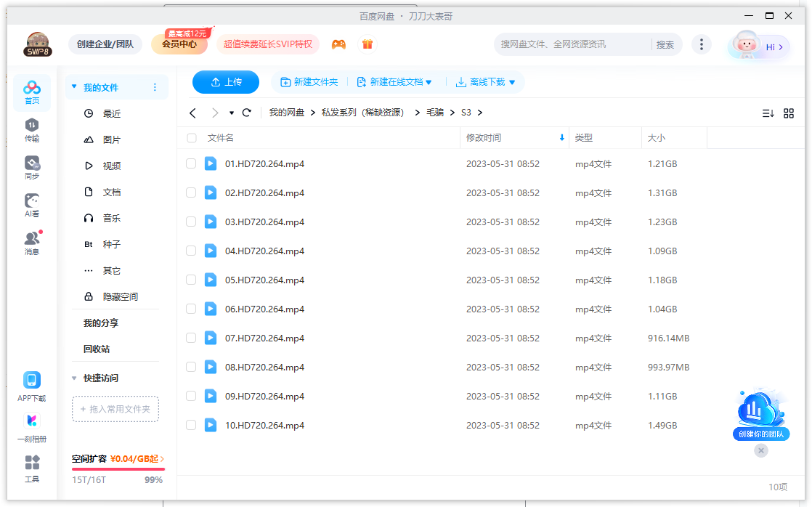Click the video icon of 05.HD720.264.mp4
The image size is (812, 507).
click(x=210, y=280)
